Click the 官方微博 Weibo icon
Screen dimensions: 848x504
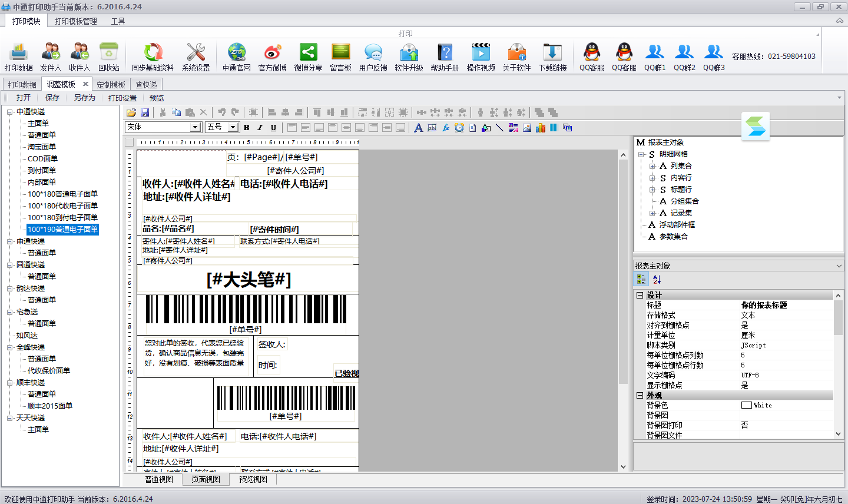272,52
